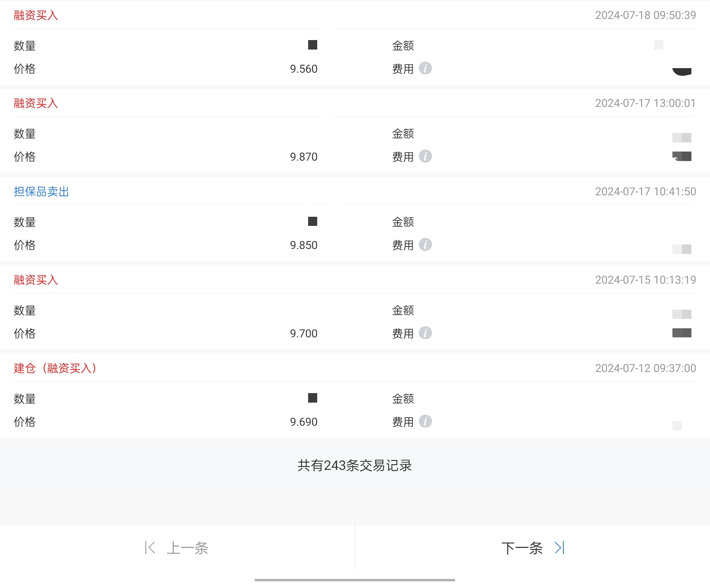Image resolution: width=710 pixels, height=588 pixels.
Task: Click timestamp 2024-07-12 09:37:00
Action: (645, 368)
